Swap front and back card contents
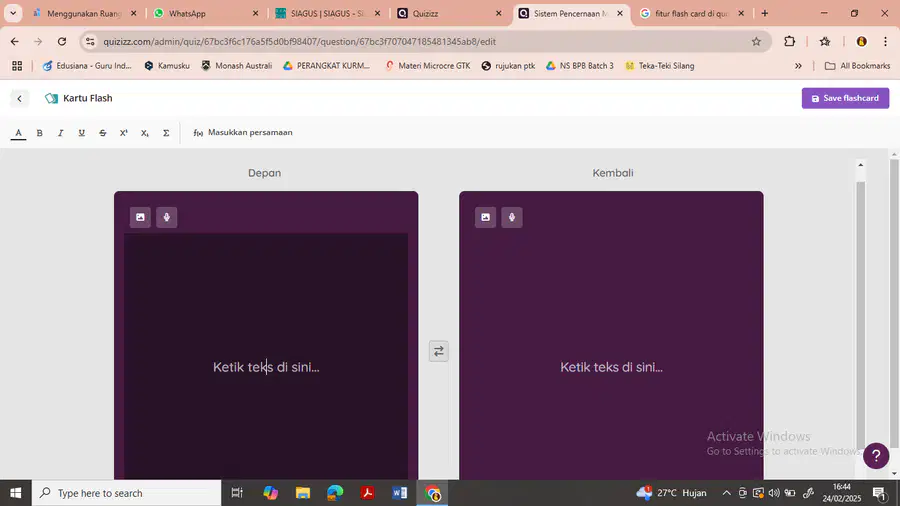Screen dimensions: 900x506 439,351
